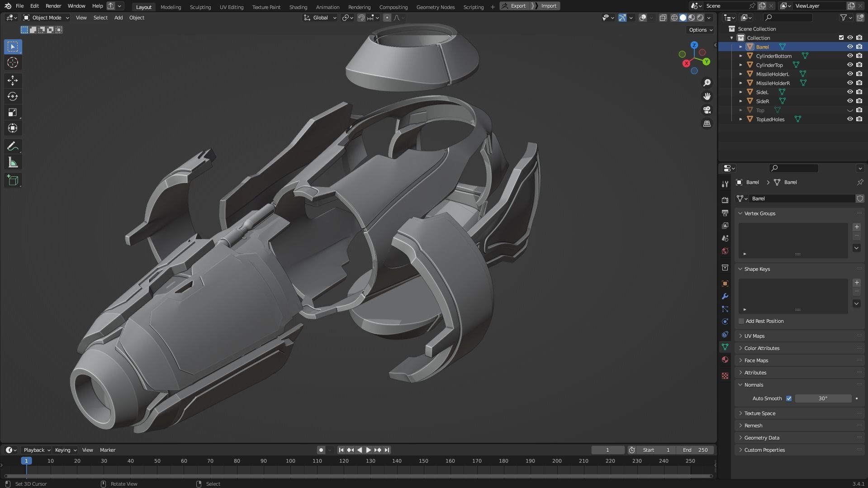Enable Add Rest Position checkbox

point(741,321)
